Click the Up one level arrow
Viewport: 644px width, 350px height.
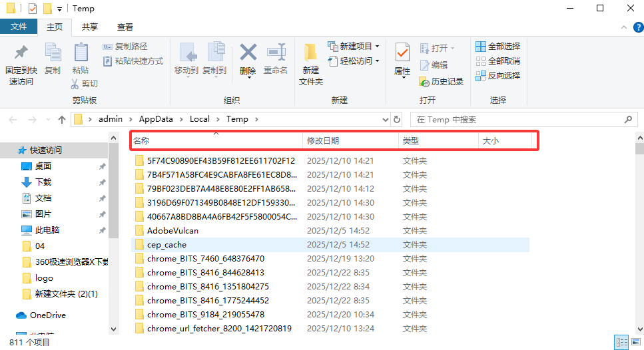pos(62,119)
